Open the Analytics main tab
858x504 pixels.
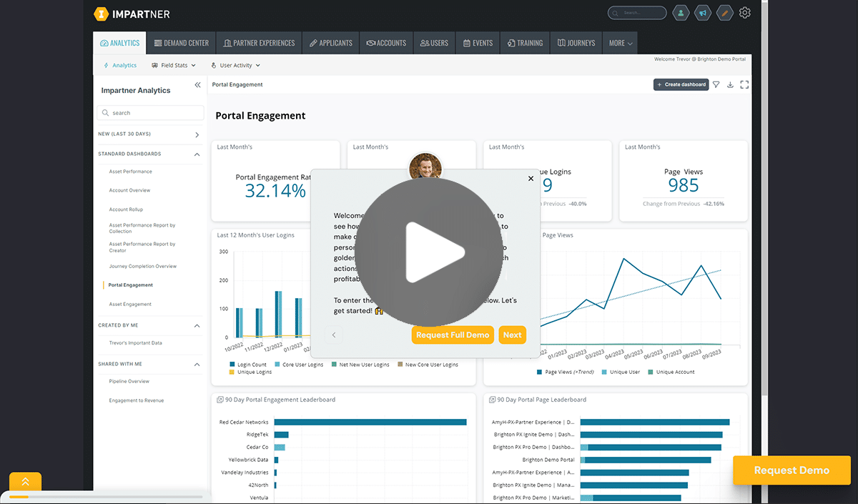click(x=119, y=43)
